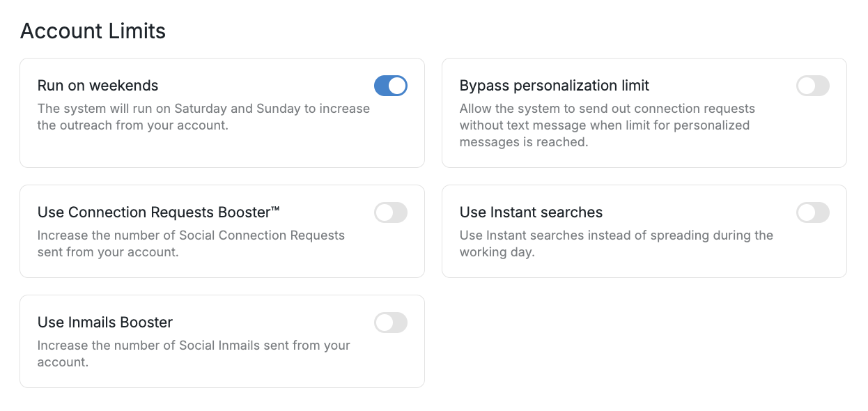Click the Use Inmails Booster title
Image resolution: width=868 pixels, height=411 pixels.
coord(104,323)
